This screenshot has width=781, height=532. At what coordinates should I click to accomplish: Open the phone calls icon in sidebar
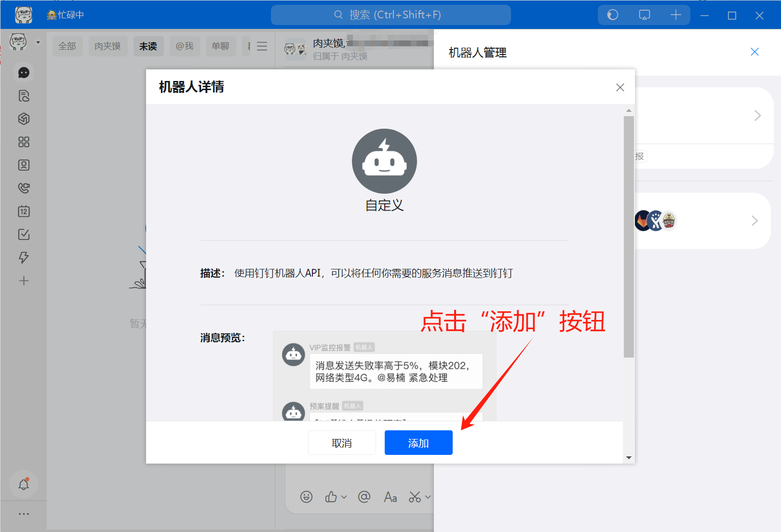click(x=24, y=188)
